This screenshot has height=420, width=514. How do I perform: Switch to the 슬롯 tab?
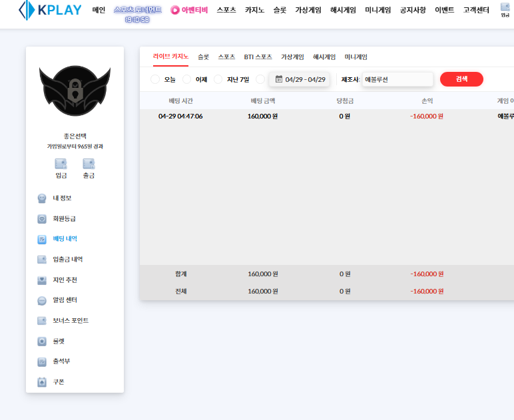click(x=203, y=57)
